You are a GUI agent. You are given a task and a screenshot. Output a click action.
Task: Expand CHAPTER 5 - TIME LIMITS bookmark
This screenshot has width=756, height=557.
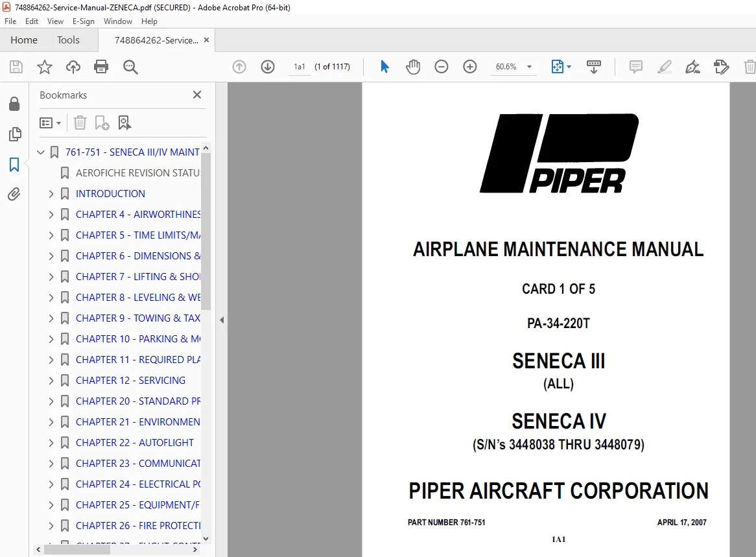pos(51,235)
